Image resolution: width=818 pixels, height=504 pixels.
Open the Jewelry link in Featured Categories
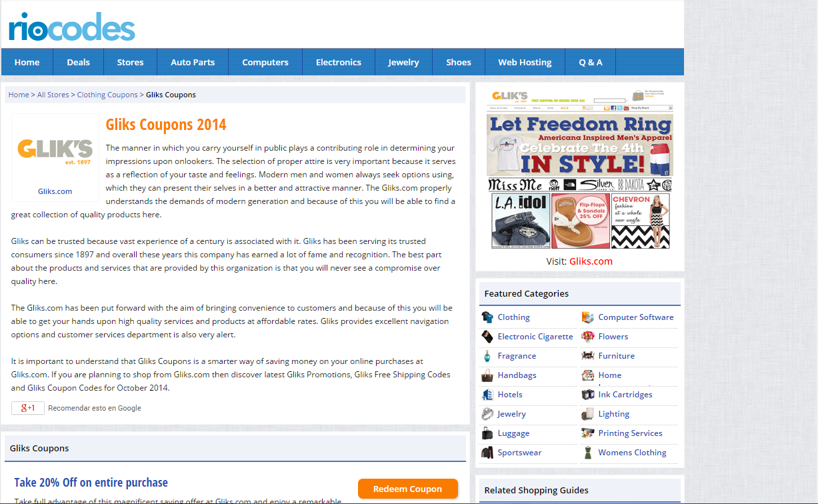[x=512, y=414]
